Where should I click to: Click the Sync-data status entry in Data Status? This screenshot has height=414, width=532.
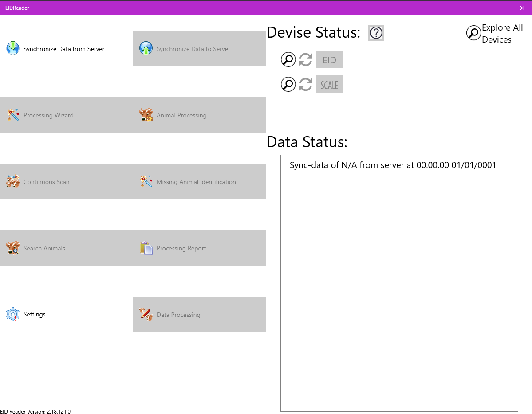tap(393, 165)
